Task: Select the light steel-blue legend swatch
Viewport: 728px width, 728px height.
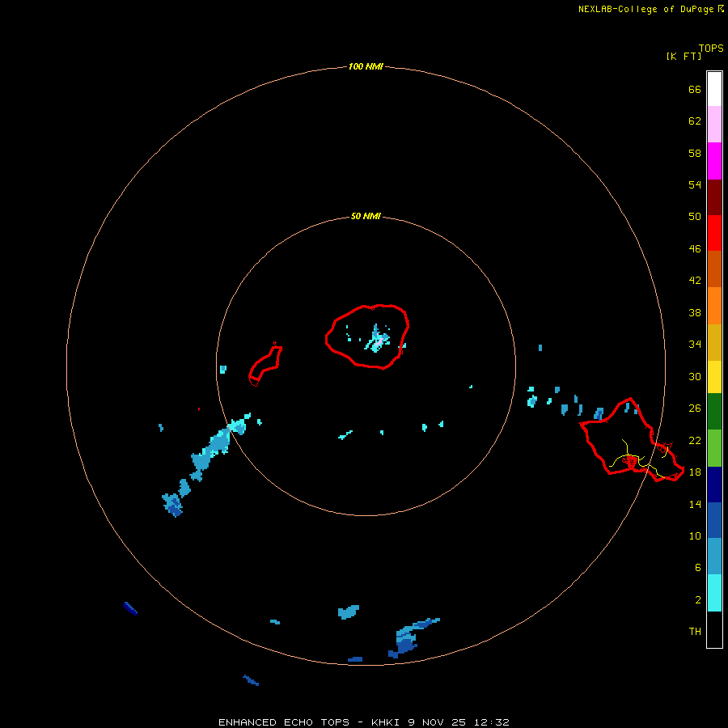Action: (x=714, y=557)
